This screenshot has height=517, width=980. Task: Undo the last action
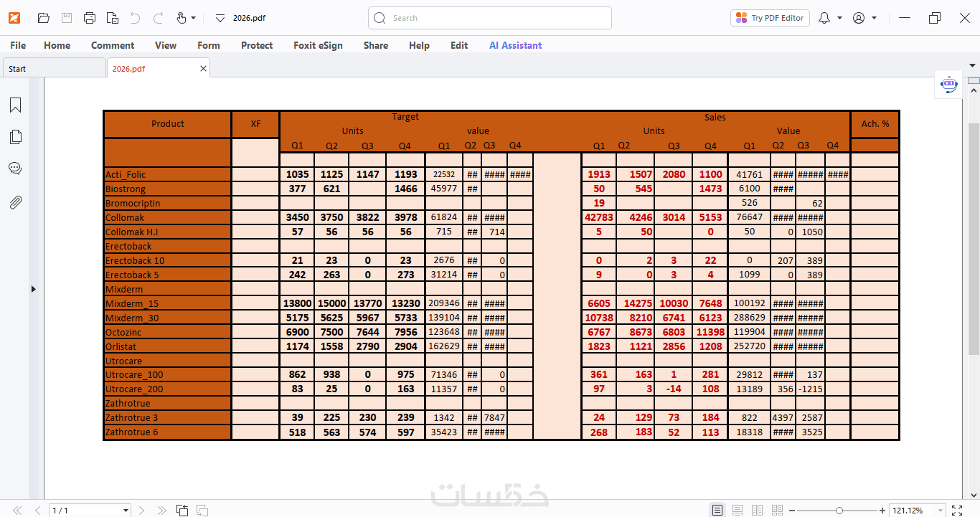[136, 18]
